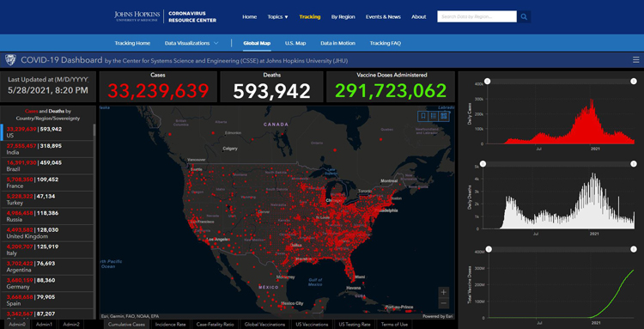Viewport: 644px width, 329px height.
Task: Click the country list vertical scrollbar
Action: [94, 131]
